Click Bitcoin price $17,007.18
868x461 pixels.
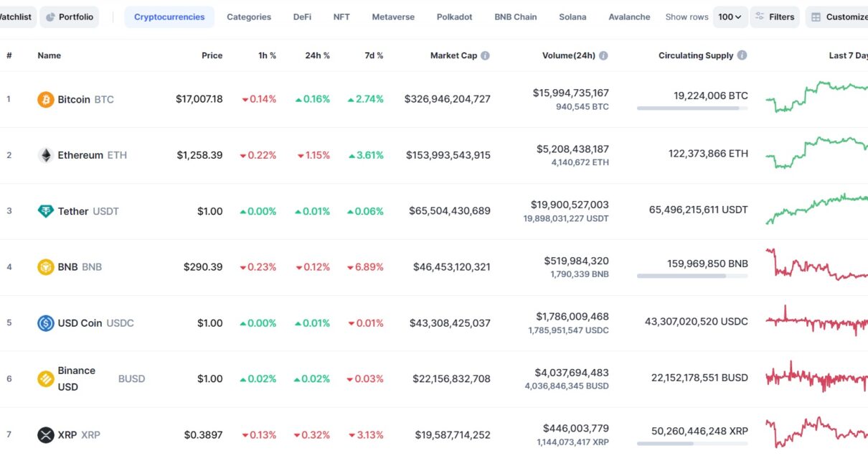tap(199, 99)
